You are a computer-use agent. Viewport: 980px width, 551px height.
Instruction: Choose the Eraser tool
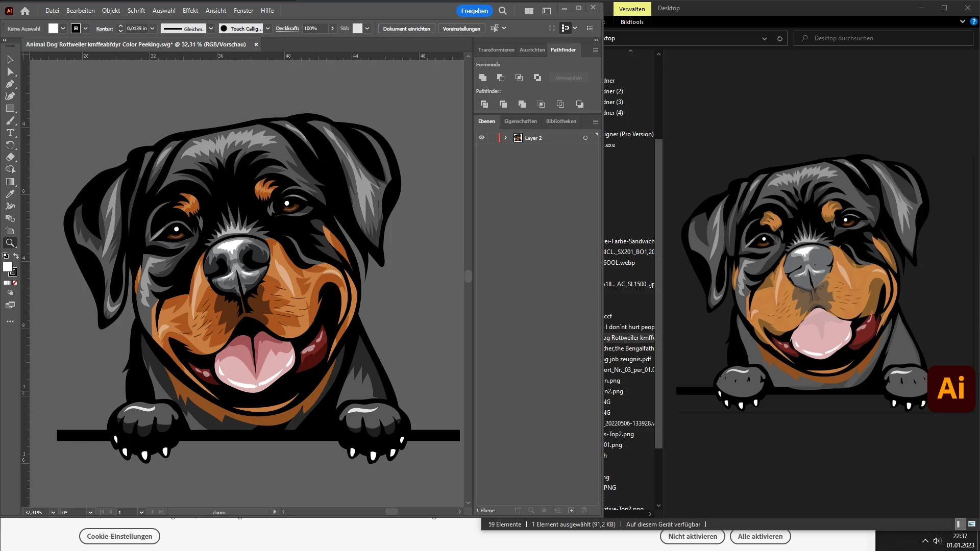click(10, 157)
